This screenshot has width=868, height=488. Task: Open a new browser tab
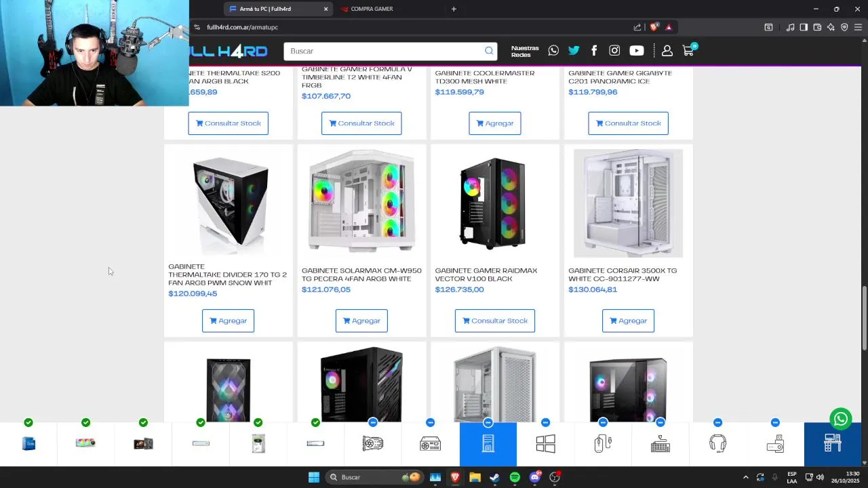click(454, 9)
